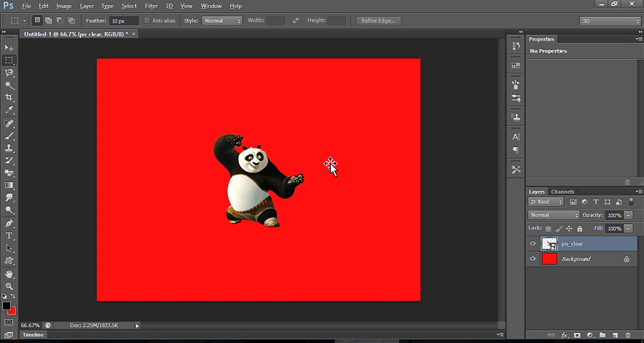644x343 pixels.
Task: Click the Untitled-1 document tab
Action: [x=76, y=34]
